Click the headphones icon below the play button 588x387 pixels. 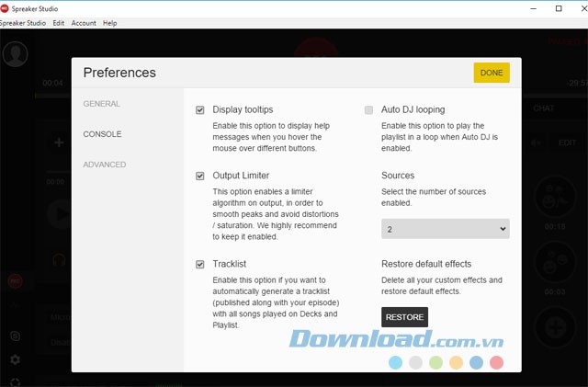tap(58, 260)
